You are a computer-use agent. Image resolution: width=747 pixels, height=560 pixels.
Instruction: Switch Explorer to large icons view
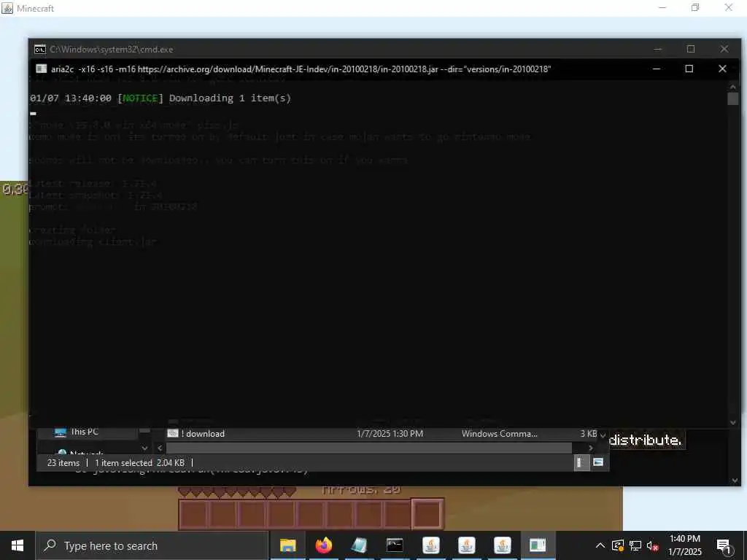point(598,462)
